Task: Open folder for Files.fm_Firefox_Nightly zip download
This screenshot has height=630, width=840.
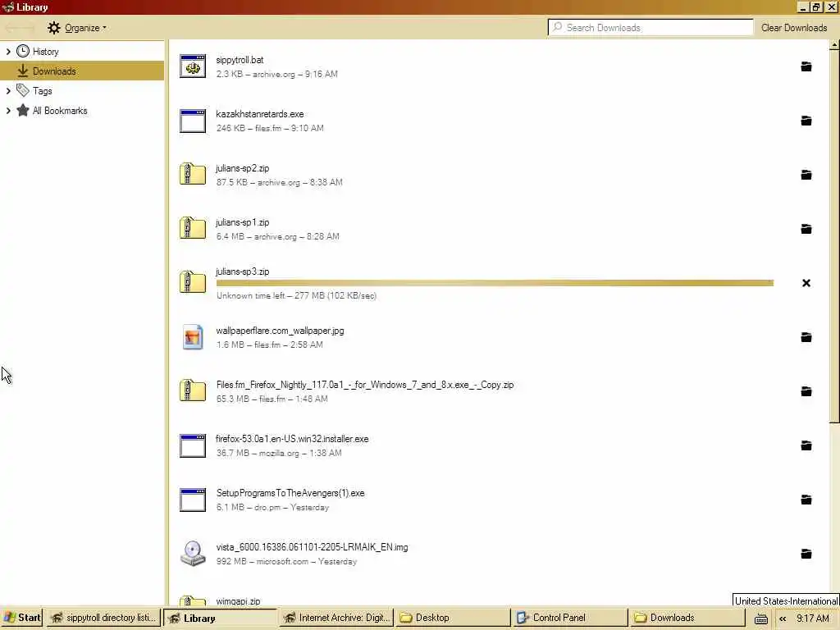Action: 806,391
